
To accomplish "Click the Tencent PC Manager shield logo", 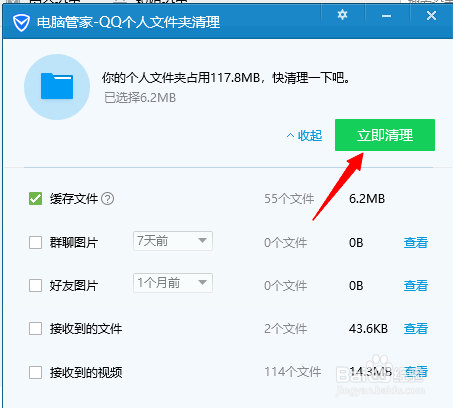I will click(x=21, y=23).
